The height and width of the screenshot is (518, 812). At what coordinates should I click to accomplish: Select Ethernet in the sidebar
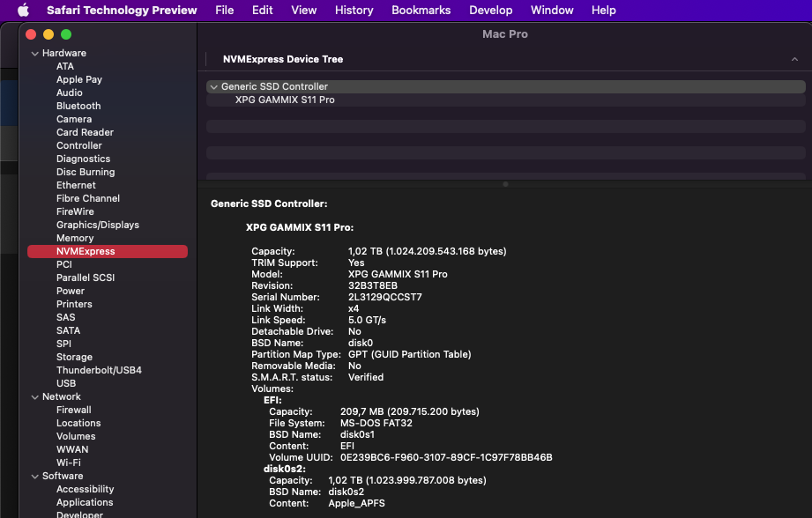(x=76, y=185)
